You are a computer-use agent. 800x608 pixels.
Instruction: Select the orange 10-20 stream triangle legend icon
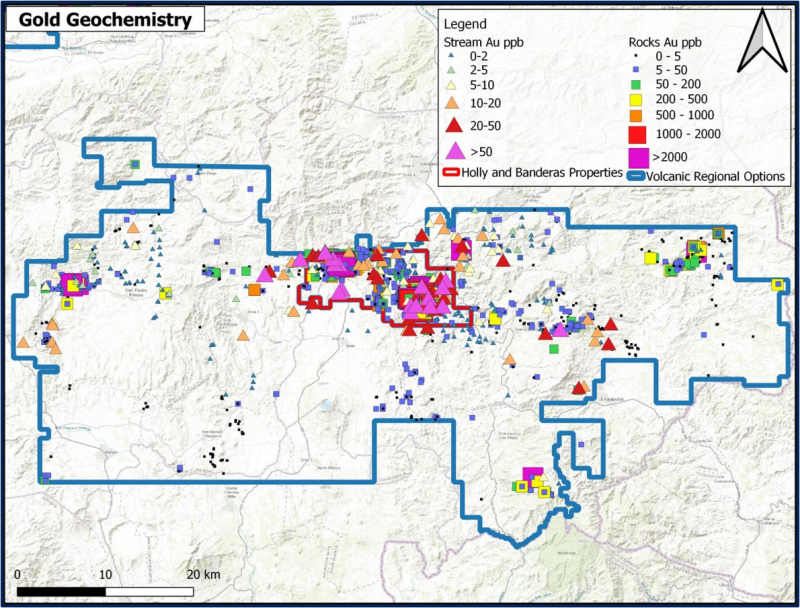pos(452,103)
